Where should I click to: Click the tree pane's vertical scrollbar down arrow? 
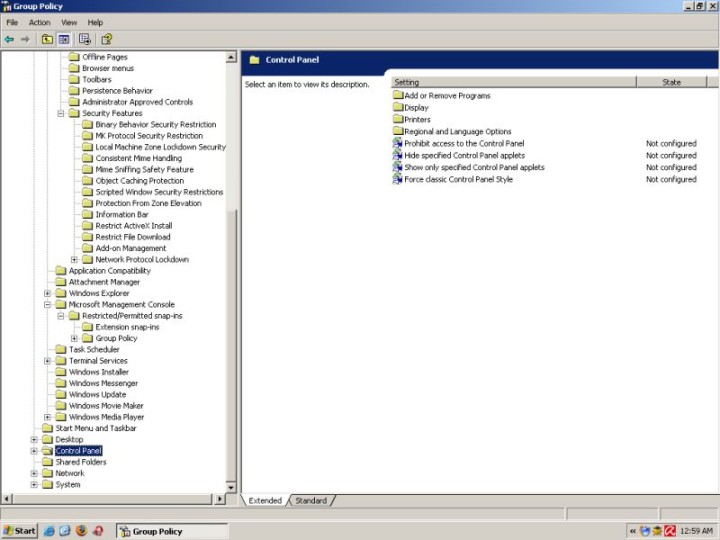click(234, 487)
